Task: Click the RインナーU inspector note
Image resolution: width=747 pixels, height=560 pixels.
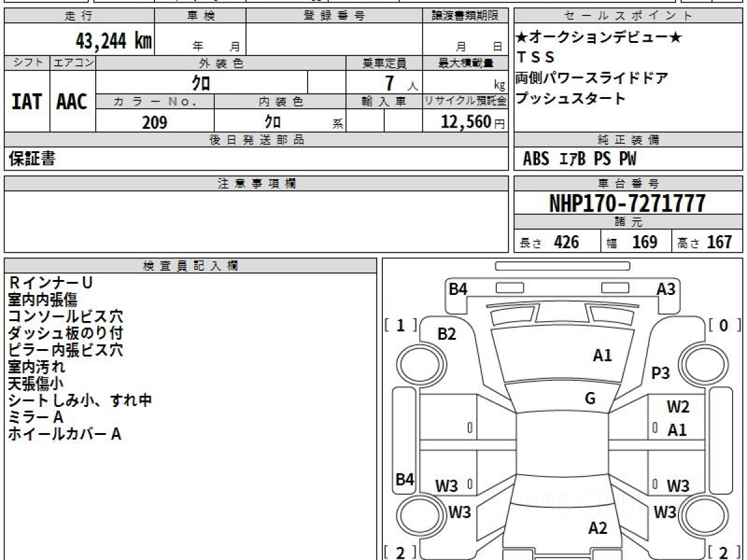Action: (50, 283)
